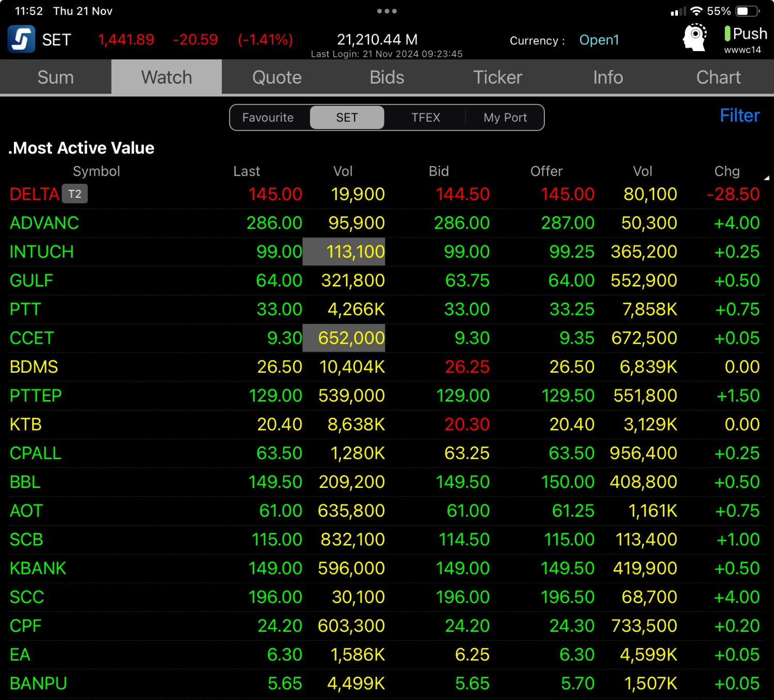Select the EA stock symbol
This screenshot has width=774, height=700.
coord(20,655)
